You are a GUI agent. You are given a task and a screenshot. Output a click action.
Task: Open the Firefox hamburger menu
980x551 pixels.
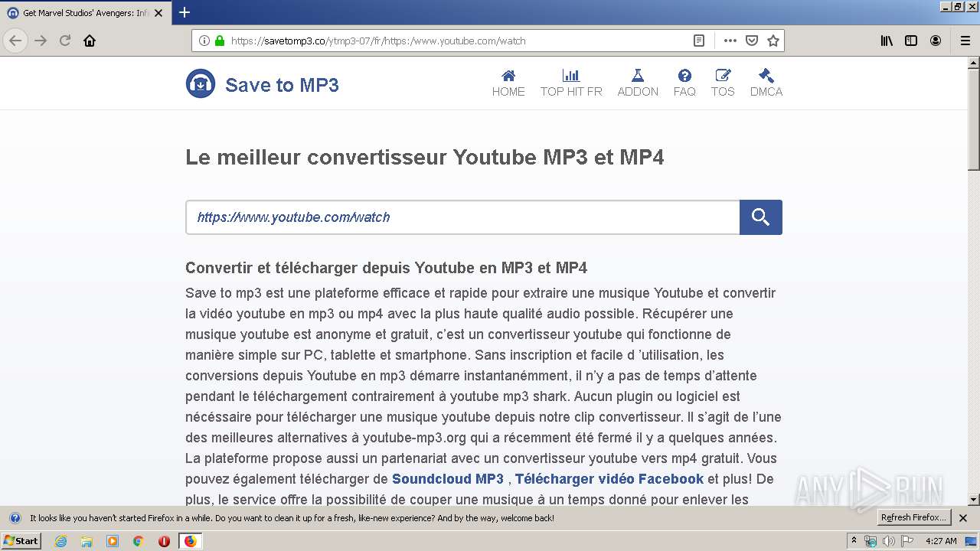pos(965,41)
